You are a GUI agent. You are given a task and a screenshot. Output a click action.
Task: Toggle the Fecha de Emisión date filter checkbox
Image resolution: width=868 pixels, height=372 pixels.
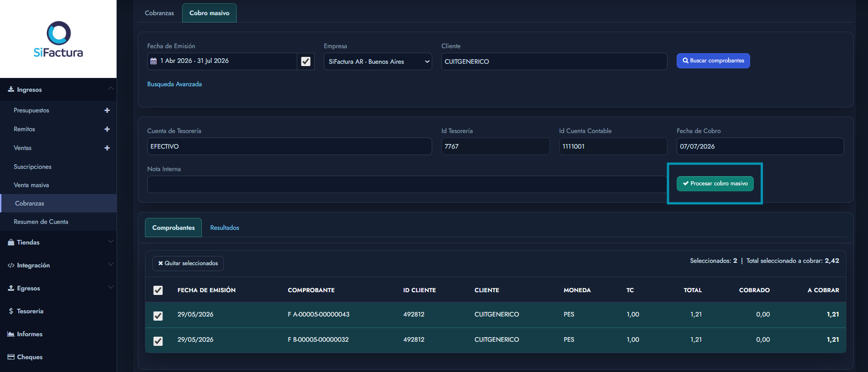pos(306,61)
